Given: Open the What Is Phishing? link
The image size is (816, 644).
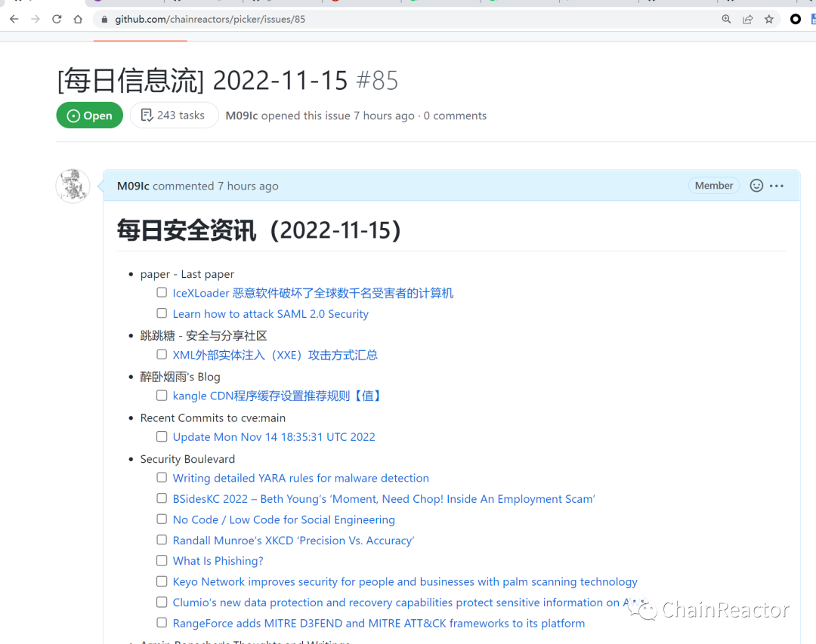Looking at the screenshot, I should tap(218, 561).
